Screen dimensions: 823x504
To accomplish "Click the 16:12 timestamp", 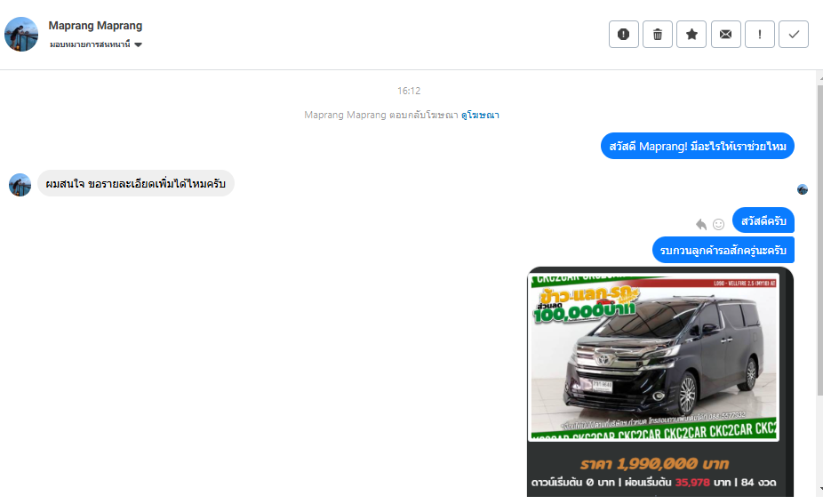I will 409,91.
